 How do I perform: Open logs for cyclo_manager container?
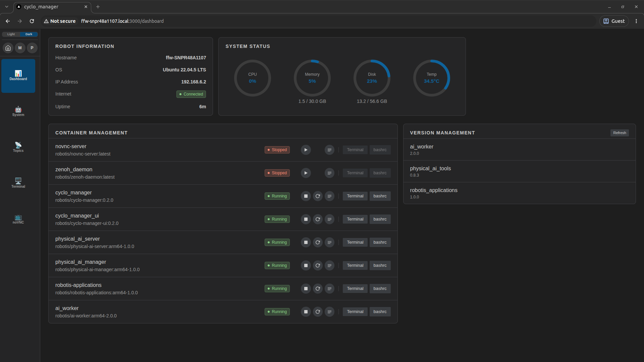329,196
